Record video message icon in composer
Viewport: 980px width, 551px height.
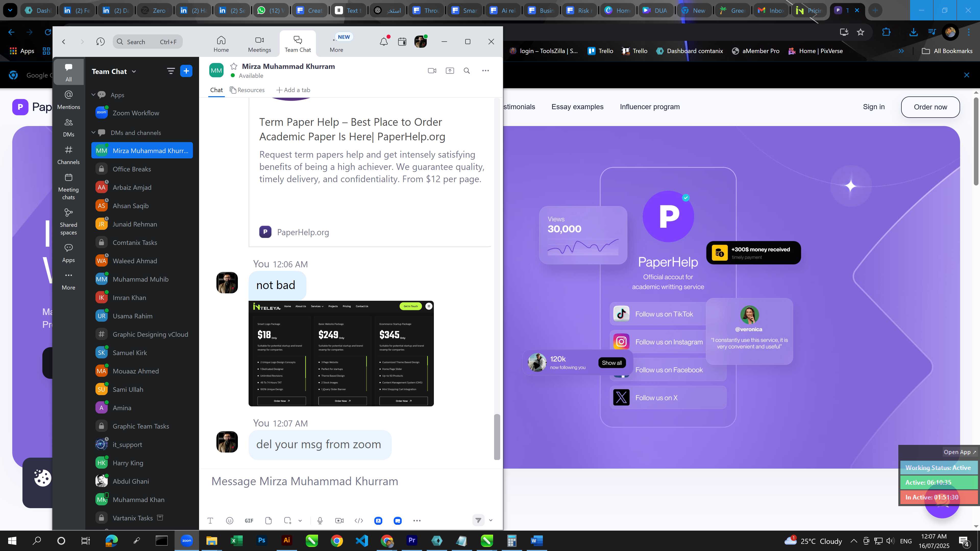[x=339, y=521]
